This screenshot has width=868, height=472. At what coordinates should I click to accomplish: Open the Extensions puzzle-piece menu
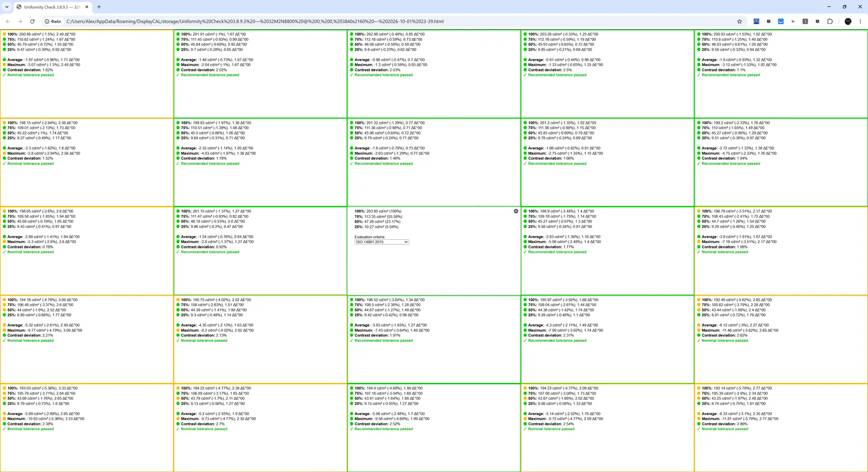coord(830,22)
